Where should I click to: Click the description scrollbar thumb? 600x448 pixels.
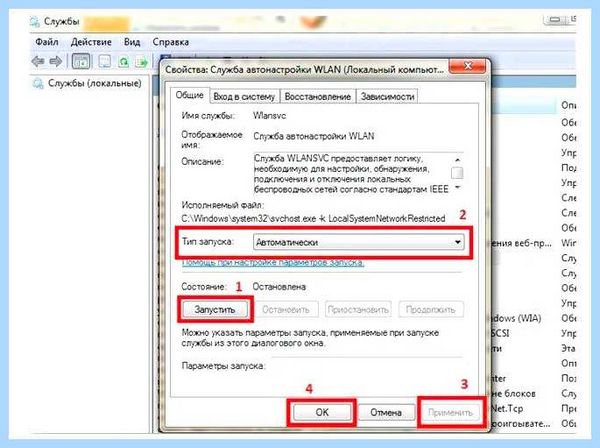click(x=457, y=173)
